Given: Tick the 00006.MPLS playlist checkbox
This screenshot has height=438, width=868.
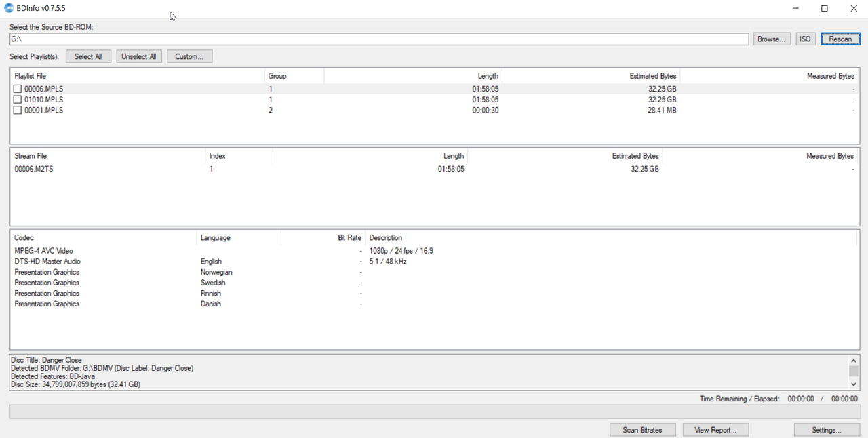Looking at the screenshot, I should tap(18, 89).
